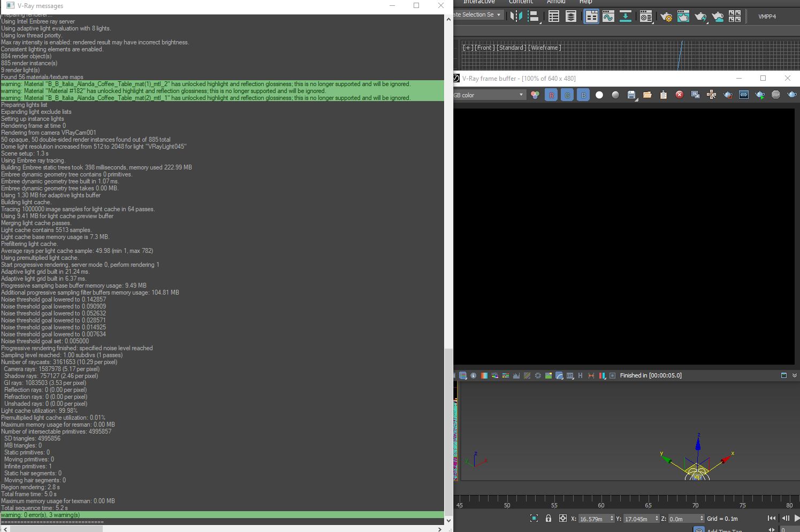Open the Autodesk gallery grid icon
Screen dimensions: 800x532
735,17
